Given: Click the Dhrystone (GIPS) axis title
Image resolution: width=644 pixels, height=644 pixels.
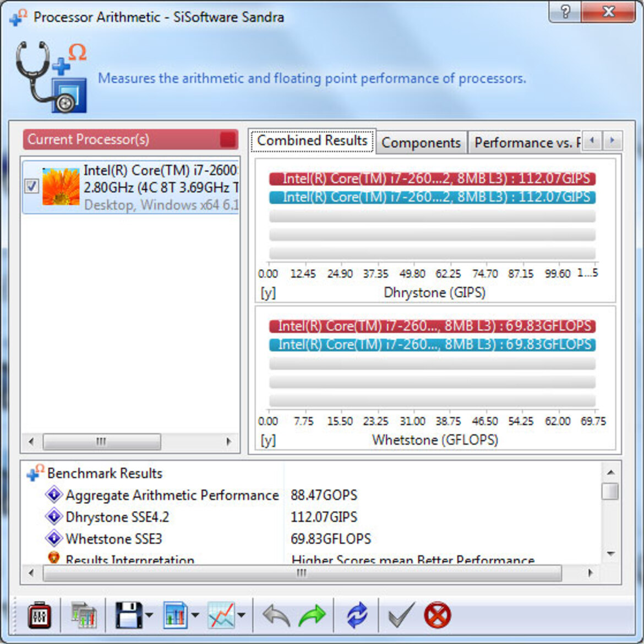Looking at the screenshot, I should [x=434, y=292].
